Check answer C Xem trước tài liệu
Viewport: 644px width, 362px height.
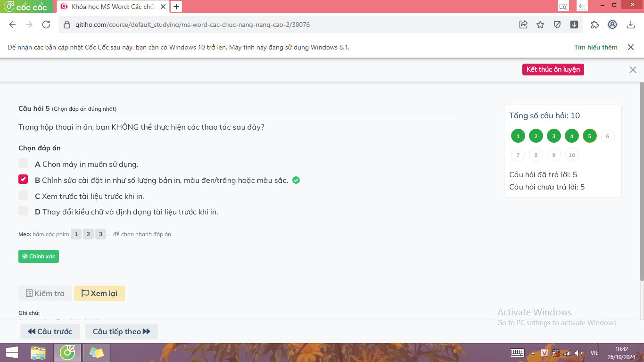click(x=23, y=195)
